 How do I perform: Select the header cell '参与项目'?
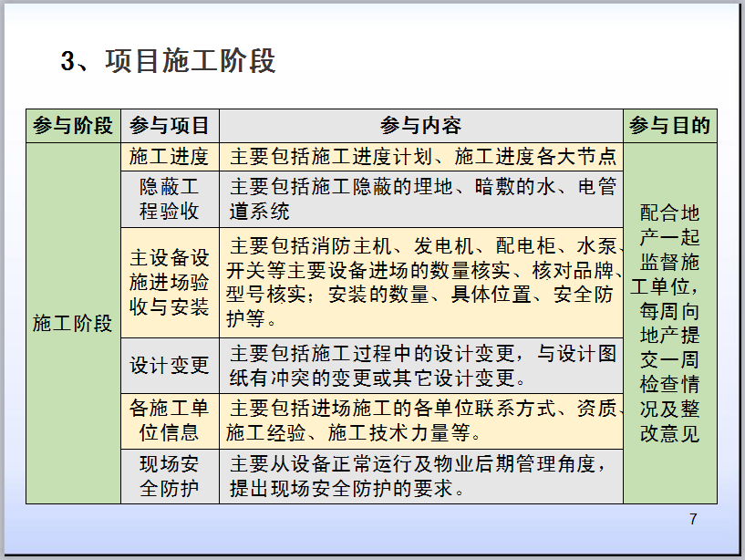coord(170,126)
